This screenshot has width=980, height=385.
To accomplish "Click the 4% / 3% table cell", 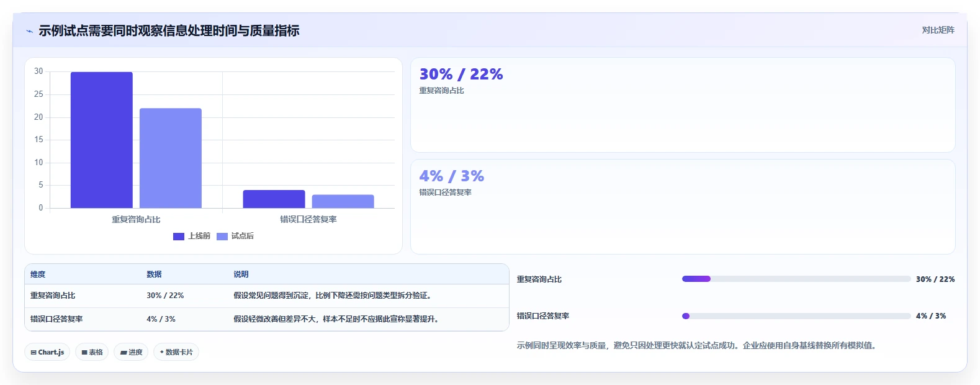I will point(161,319).
